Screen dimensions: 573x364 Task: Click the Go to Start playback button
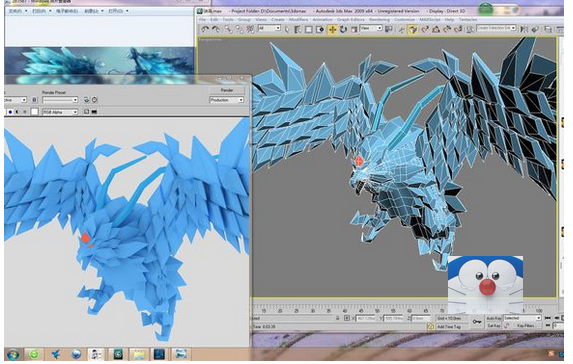[x=547, y=318]
